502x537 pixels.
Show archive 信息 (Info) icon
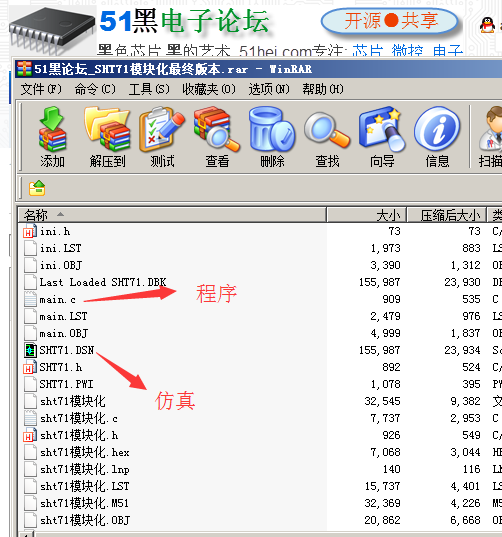[437, 137]
